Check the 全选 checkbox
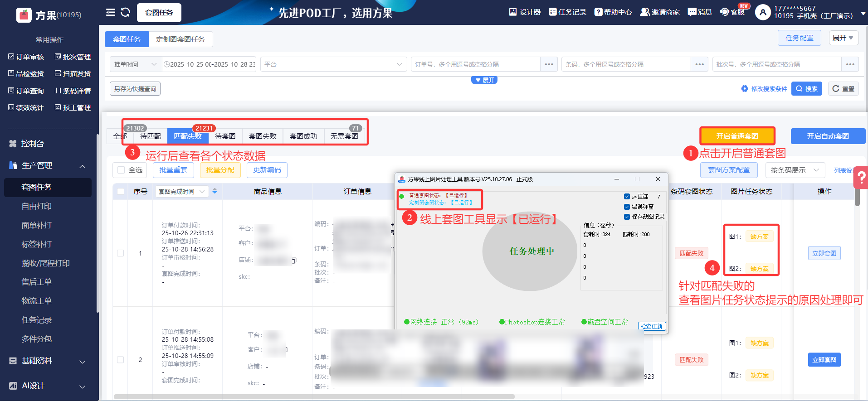The width and height of the screenshot is (868, 401). click(121, 170)
